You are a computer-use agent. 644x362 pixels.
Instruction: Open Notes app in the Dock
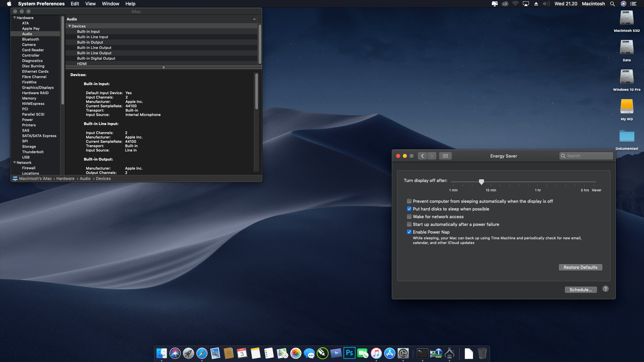coord(256,353)
